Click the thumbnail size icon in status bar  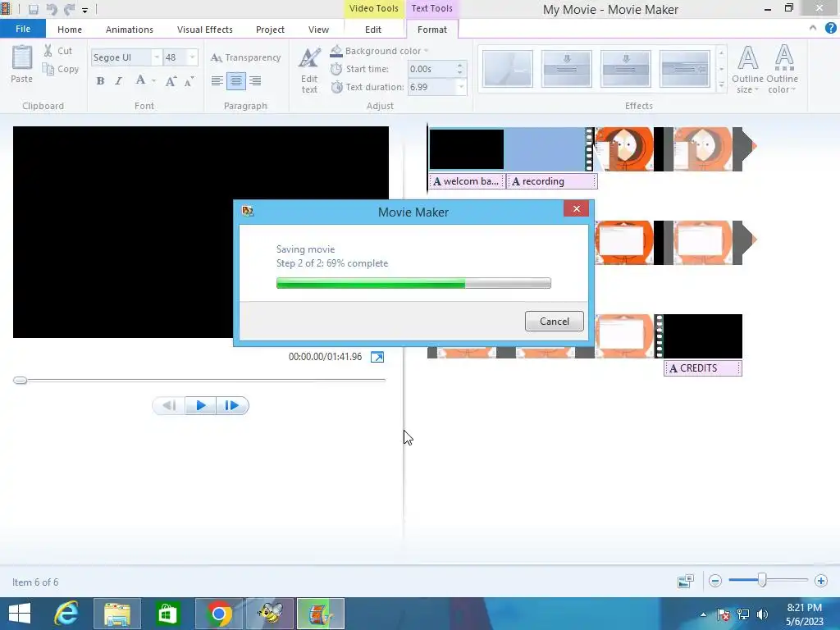pyautogui.click(x=686, y=581)
